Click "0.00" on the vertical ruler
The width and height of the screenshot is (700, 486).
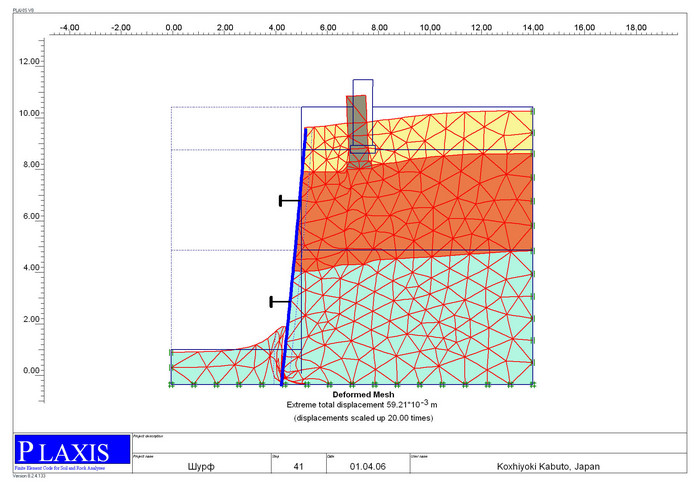click(x=31, y=370)
